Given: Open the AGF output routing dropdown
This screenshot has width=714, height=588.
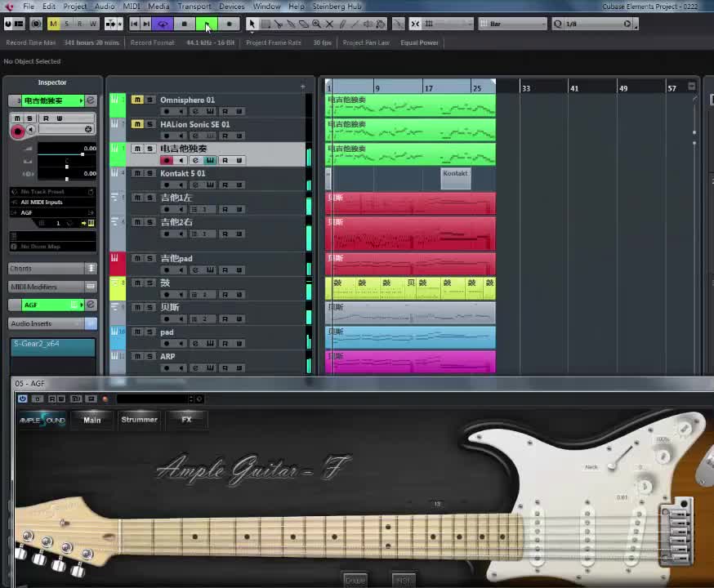Looking at the screenshot, I should pyautogui.click(x=53, y=212).
